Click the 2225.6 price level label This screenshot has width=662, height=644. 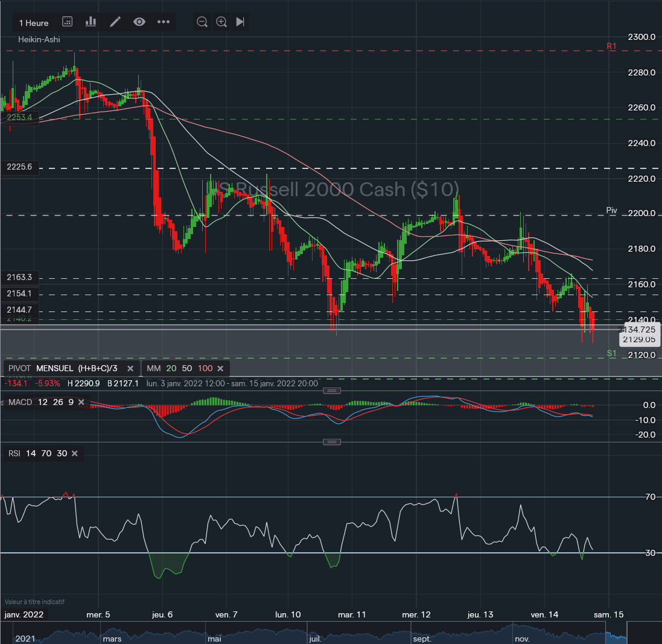[x=19, y=167]
